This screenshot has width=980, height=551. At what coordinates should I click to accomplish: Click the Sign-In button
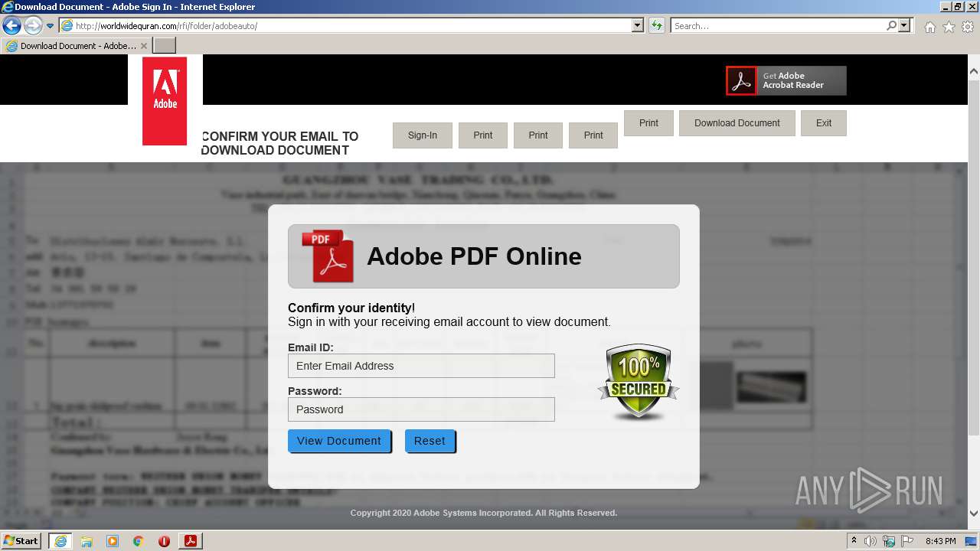[x=423, y=135]
